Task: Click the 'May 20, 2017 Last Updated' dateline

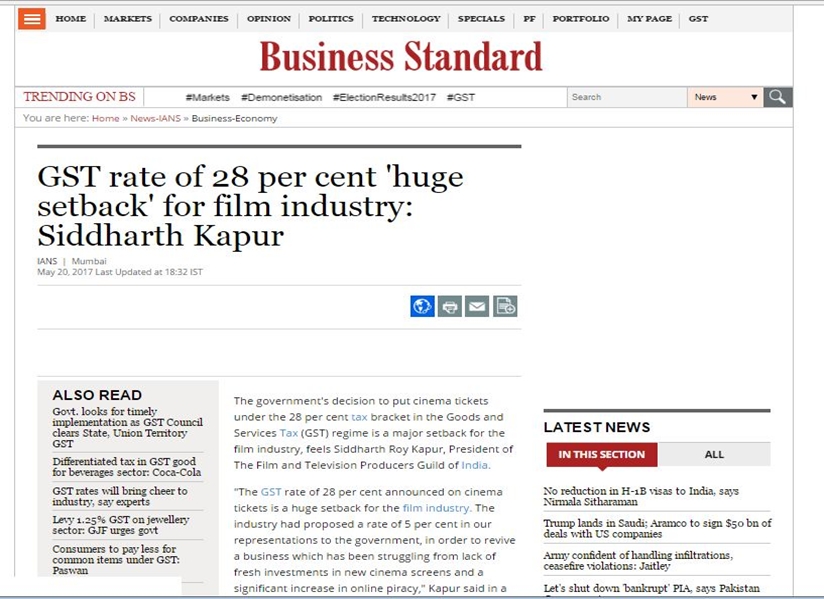Action: [120, 272]
